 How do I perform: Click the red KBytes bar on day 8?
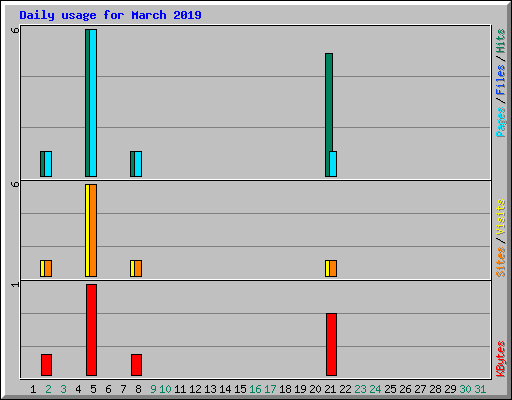136,365
